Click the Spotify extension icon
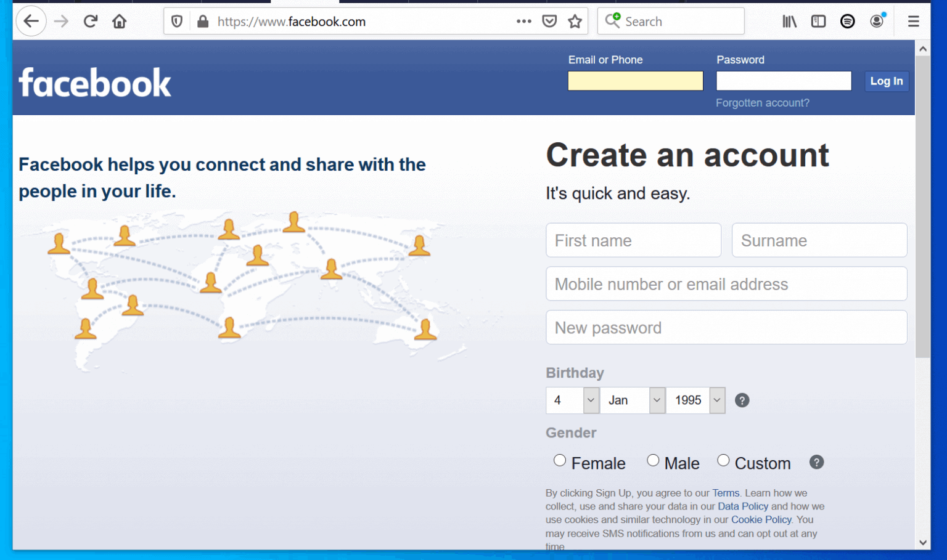 tap(848, 20)
